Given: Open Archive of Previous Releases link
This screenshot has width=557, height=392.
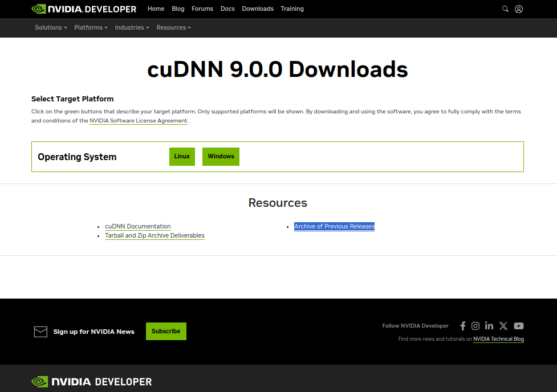Looking at the screenshot, I should pos(334,227).
